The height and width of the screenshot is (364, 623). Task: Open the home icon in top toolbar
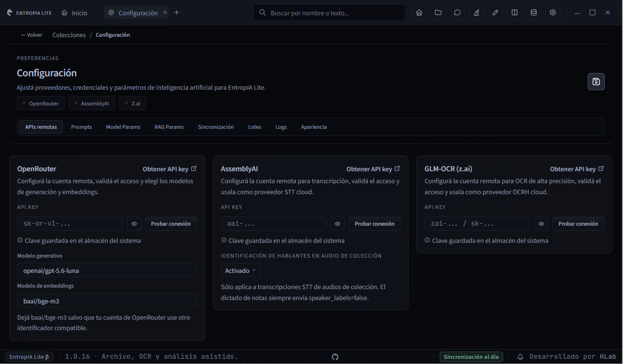(419, 13)
